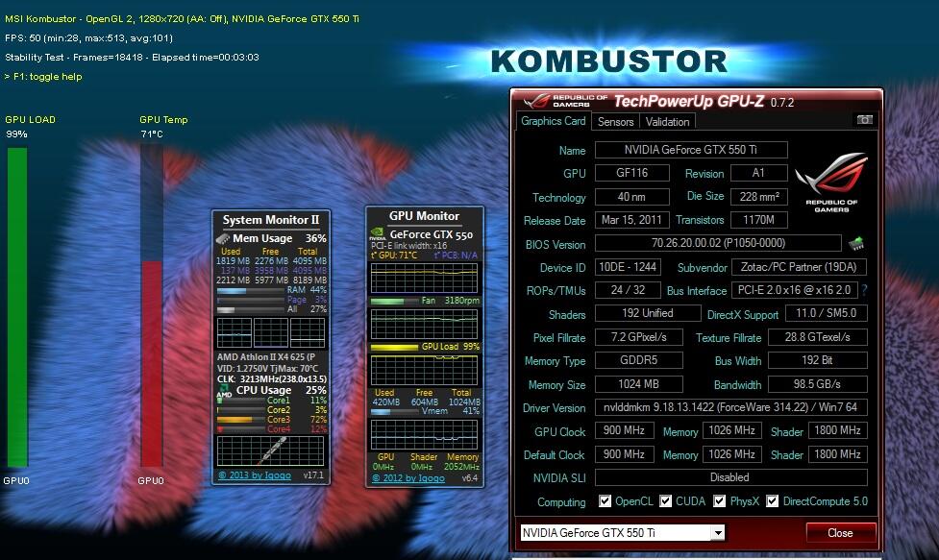Click the question mark next to Bus Interface
The width and height of the screenshot is (939, 560).
[x=864, y=290]
